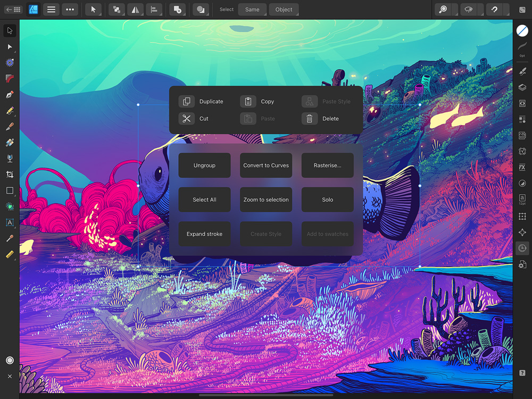Choose Delete from the context menu
Image resolution: width=532 pixels, height=399 pixels.
click(x=320, y=119)
